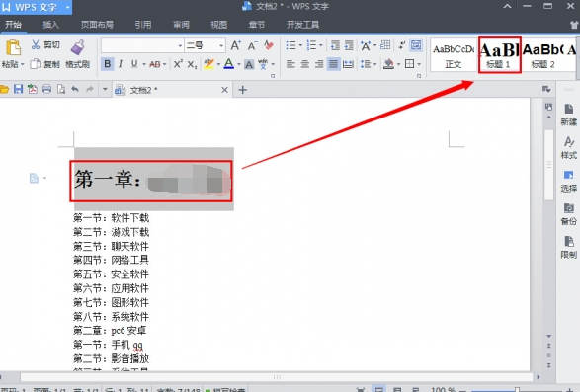580x392 pixels.
Task: Click the save diskette icon
Action: coord(18,89)
